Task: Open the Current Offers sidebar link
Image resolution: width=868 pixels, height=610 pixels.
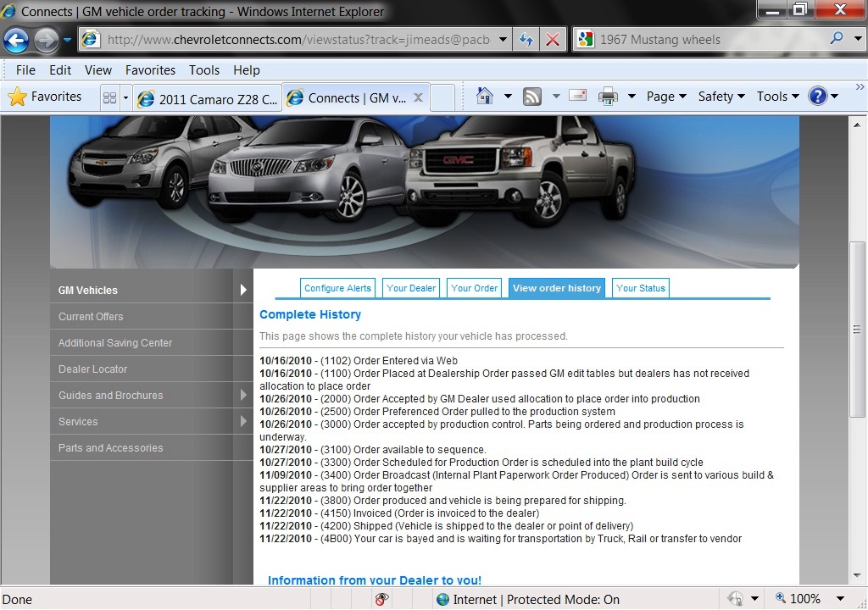Action: coord(152,316)
